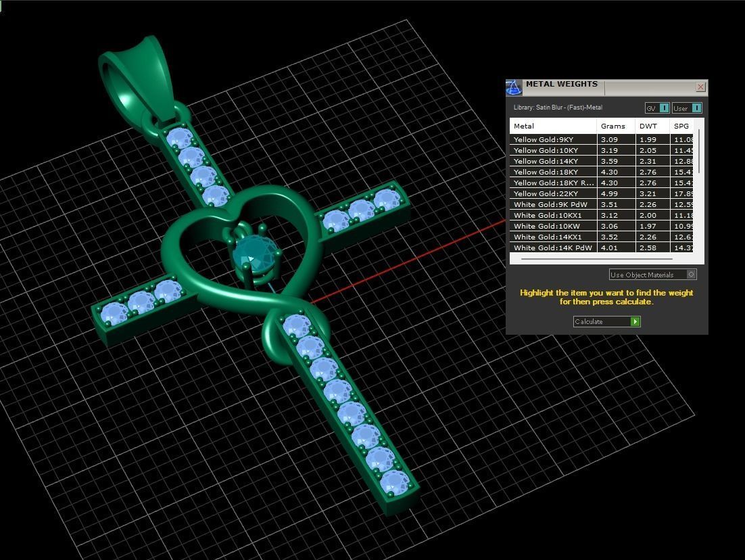This screenshot has width=745, height=560.
Task: Select the Yellow Gold:14KY row
Action: (602, 161)
